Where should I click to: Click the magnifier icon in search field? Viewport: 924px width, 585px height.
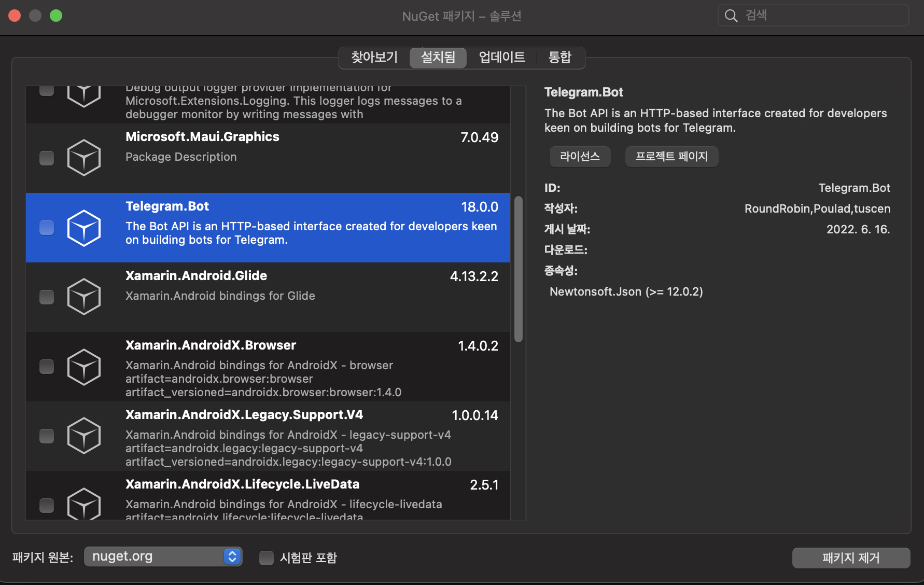731,16
